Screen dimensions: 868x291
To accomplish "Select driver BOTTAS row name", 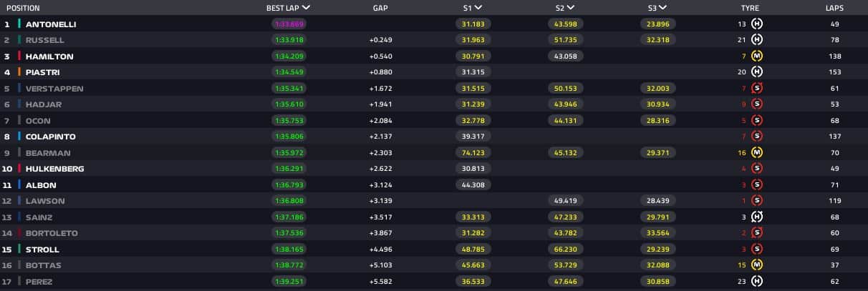I will (x=44, y=265).
